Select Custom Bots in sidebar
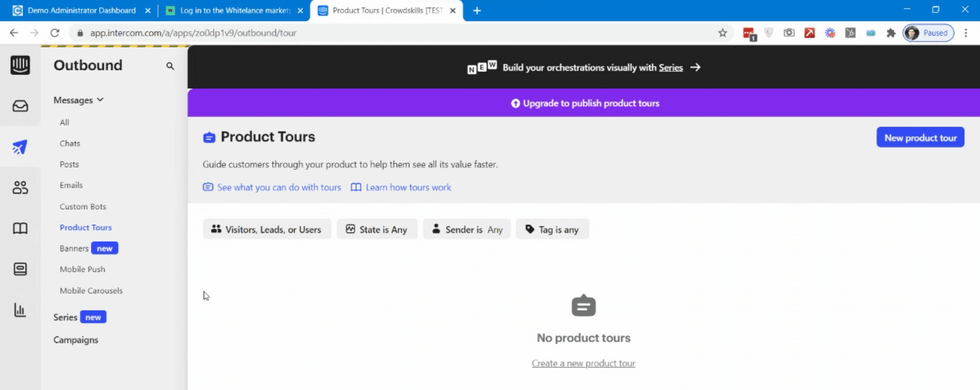 [x=83, y=206]
